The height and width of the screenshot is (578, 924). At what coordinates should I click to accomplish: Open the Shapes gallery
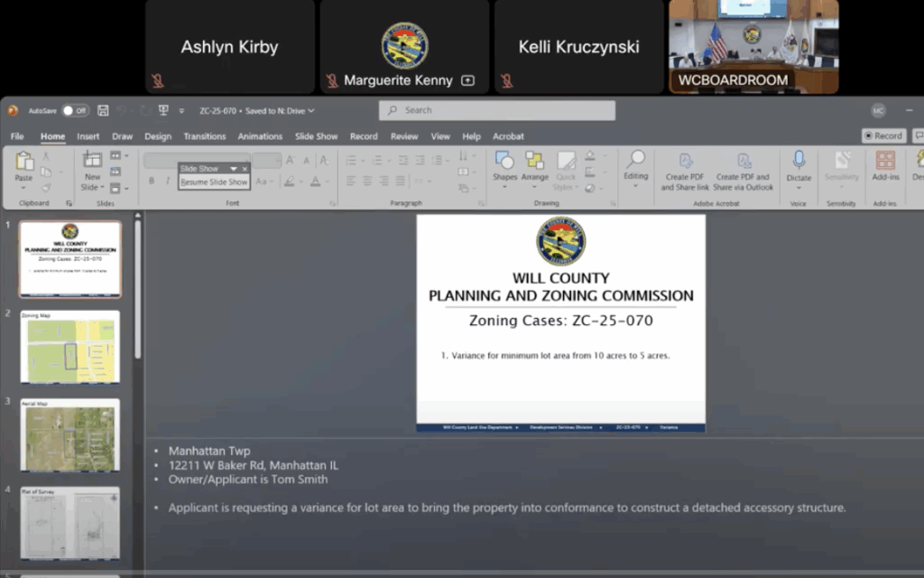[x=504, y=165]
